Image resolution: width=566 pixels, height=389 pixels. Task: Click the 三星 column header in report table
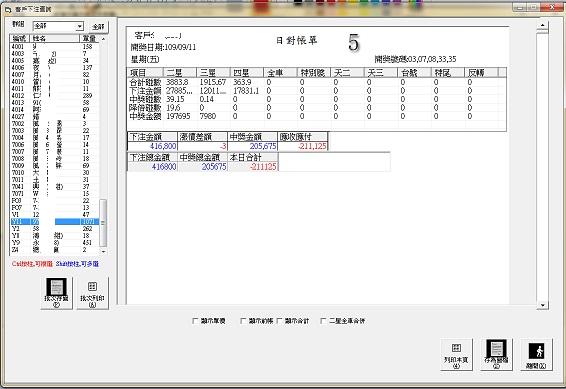(213, 73)
